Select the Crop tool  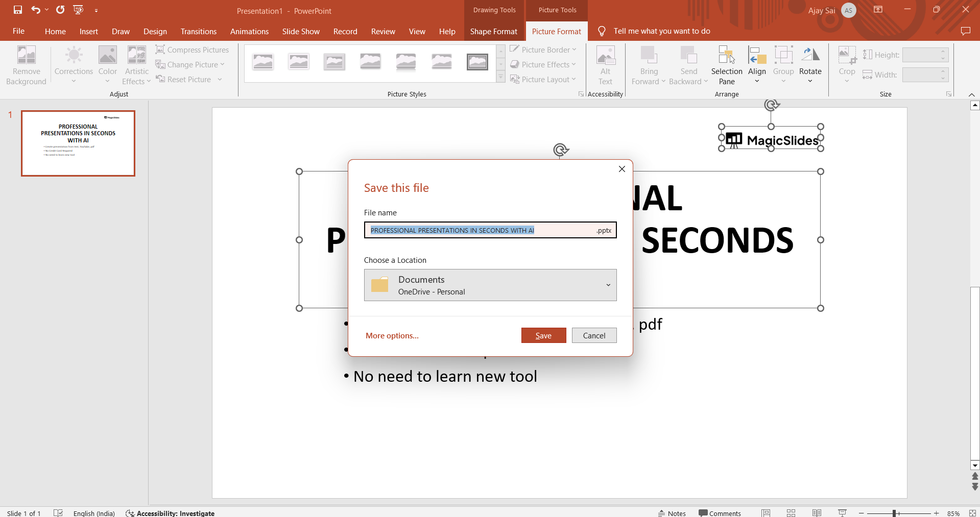pyautogui.click(x=847, y=65)
